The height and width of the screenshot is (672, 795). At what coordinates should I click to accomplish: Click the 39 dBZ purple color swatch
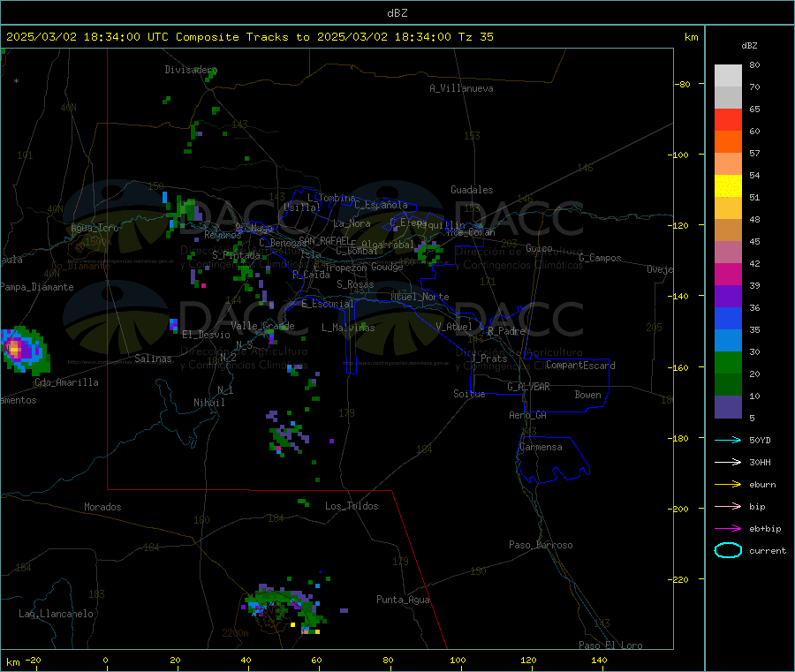coord(728,296)
